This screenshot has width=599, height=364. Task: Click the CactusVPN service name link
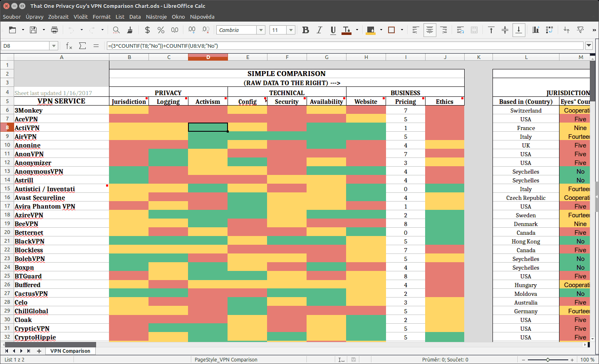31,294
